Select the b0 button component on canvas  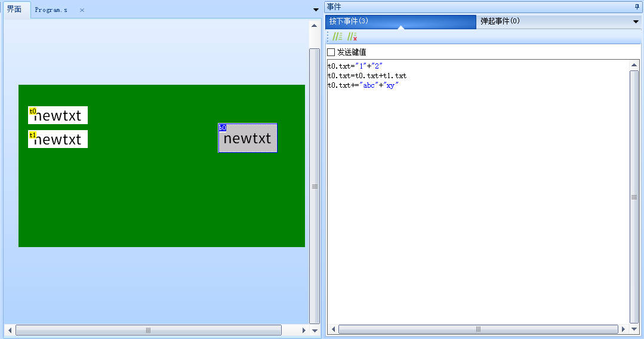248,138
